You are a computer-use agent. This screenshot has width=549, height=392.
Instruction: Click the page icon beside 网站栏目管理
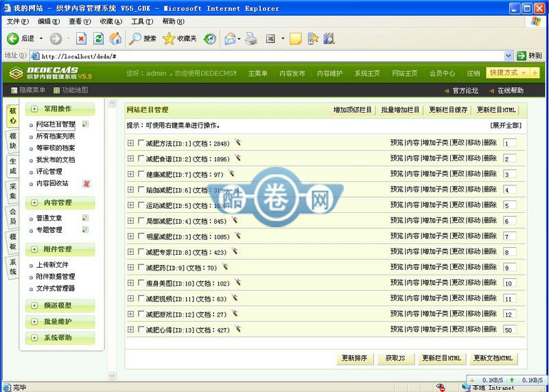85,124
